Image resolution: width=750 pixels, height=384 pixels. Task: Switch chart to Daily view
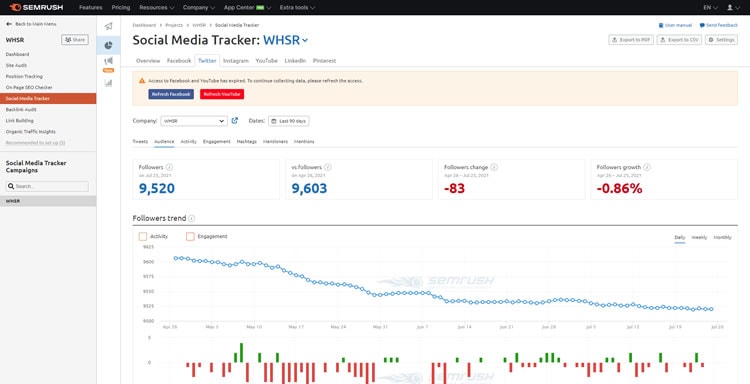(680, 237)
